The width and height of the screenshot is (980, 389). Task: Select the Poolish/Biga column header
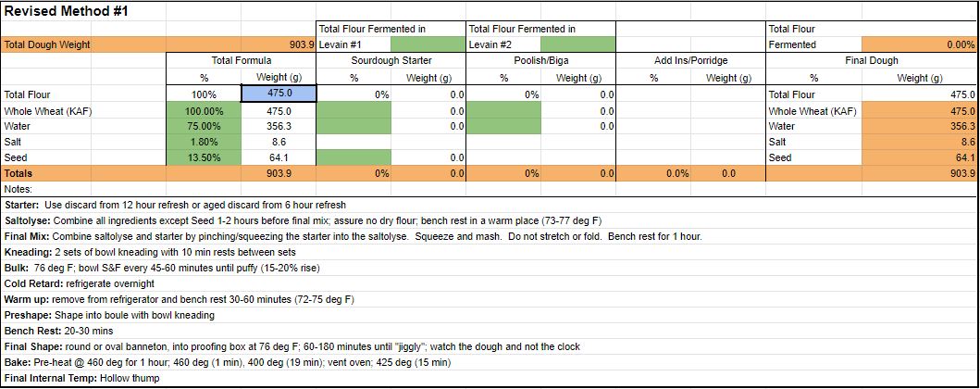pyautogui.click(x=540, y=61)
